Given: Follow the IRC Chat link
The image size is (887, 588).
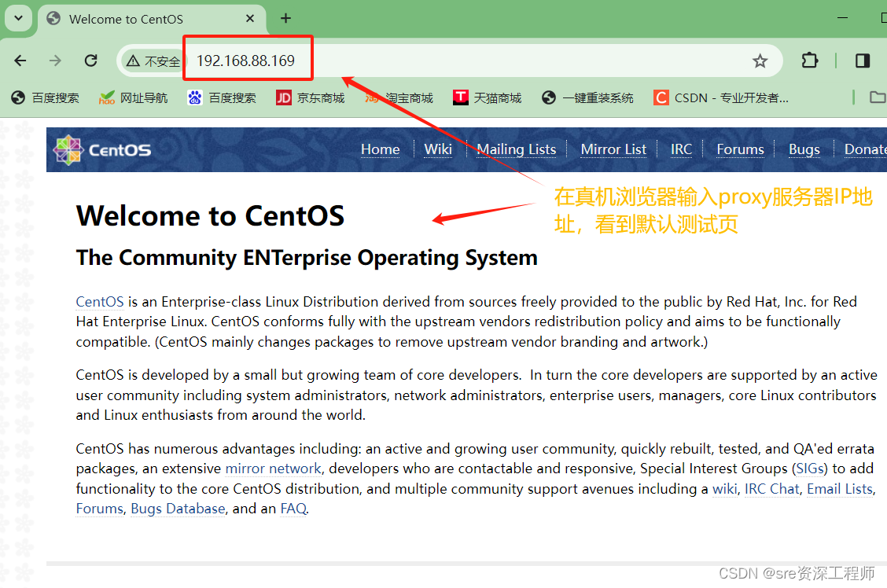Looking at the screenshot, I should pos(771,489).
